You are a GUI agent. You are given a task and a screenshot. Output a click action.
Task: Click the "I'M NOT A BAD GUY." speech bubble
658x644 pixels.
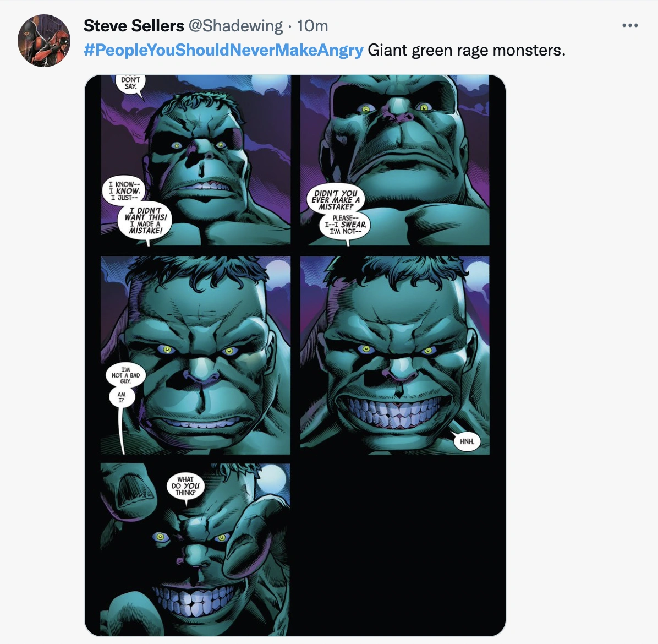[125, 375]
